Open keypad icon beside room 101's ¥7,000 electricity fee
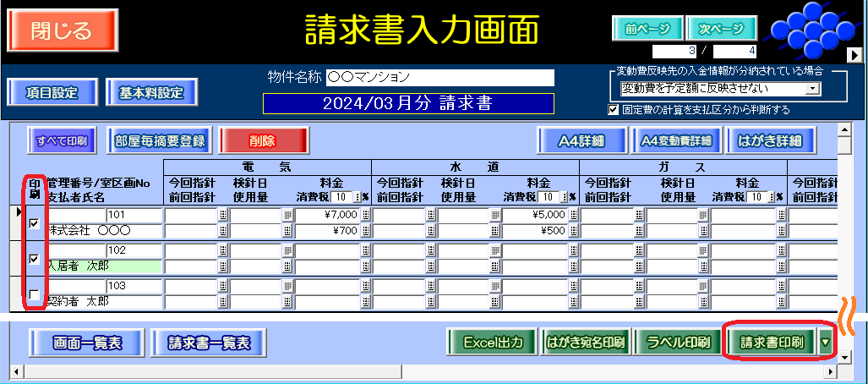 (x=366, y=216)
